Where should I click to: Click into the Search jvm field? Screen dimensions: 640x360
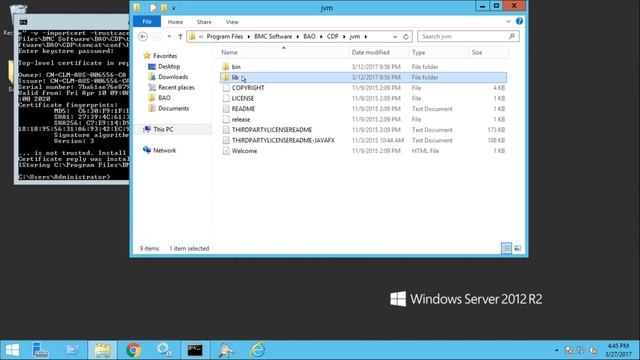coord(468,37)
